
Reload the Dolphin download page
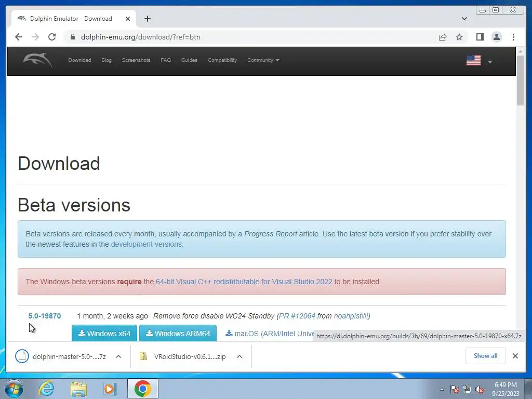click(52, 37)
